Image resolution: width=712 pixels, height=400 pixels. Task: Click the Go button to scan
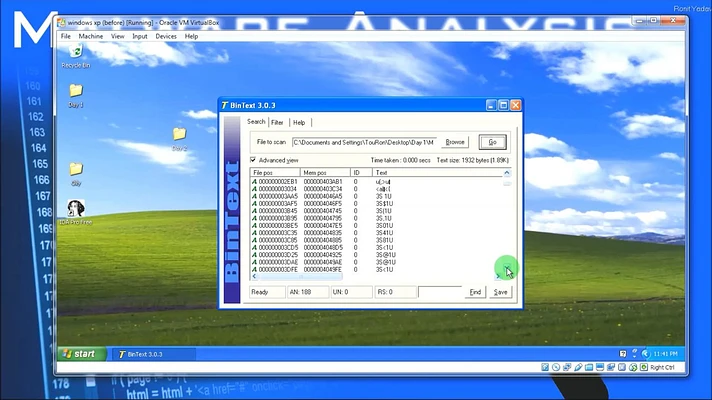pyautogui.click(x=491, y=142)
